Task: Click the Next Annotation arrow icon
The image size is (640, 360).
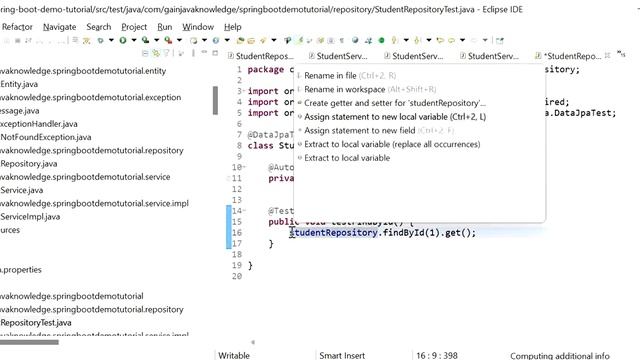Action: pos(394,40)
